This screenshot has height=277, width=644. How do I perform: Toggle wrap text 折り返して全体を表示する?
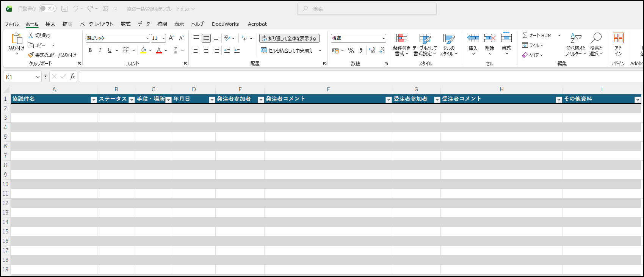pos(289,38)
